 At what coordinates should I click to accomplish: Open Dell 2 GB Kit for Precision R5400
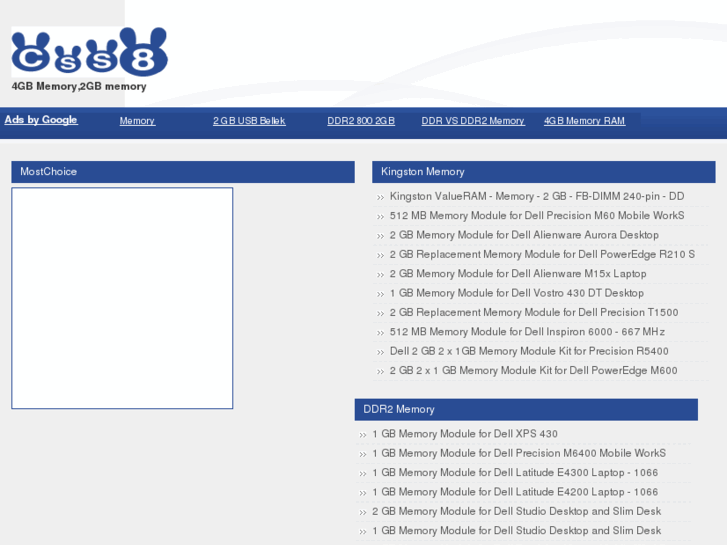tap(529, 351)
